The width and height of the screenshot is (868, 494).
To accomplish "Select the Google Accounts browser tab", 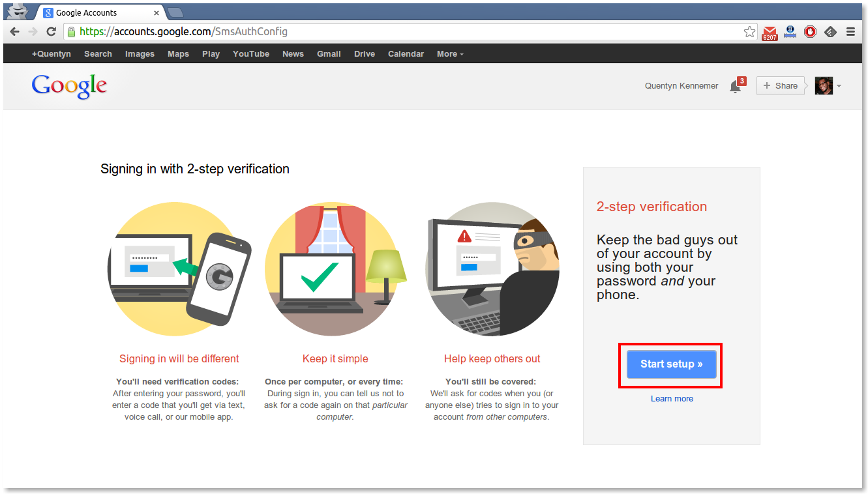I will [x=100, y=12].
